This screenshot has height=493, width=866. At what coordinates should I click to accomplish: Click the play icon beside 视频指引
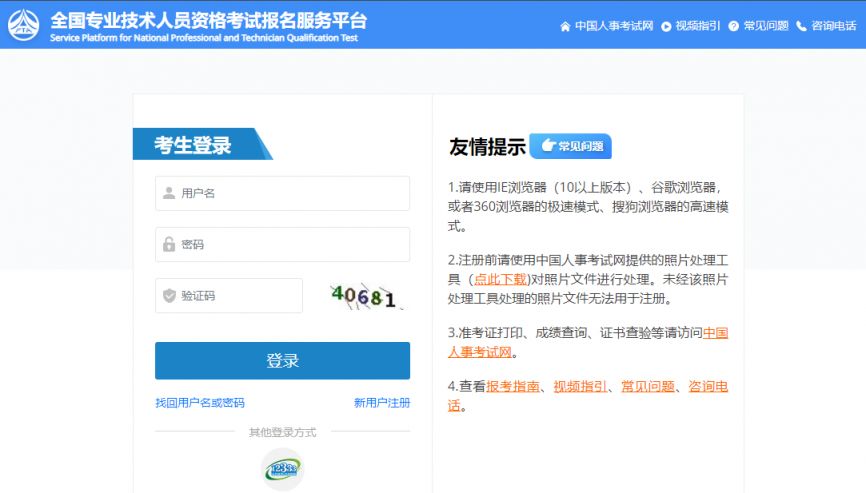tap(666, 26)
